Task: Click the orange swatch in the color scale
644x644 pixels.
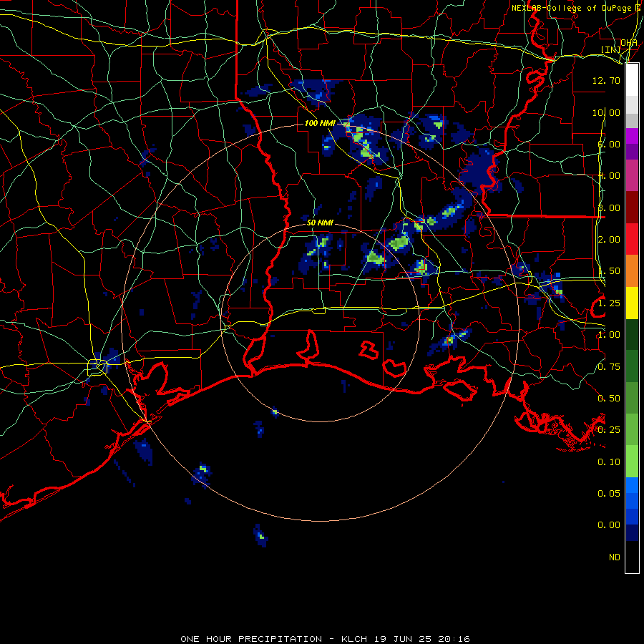Action: pyautogui.click(x=632, y=270)
